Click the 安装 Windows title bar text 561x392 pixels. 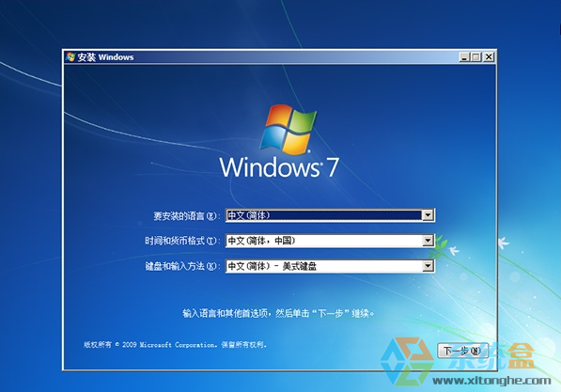[105, 57]
